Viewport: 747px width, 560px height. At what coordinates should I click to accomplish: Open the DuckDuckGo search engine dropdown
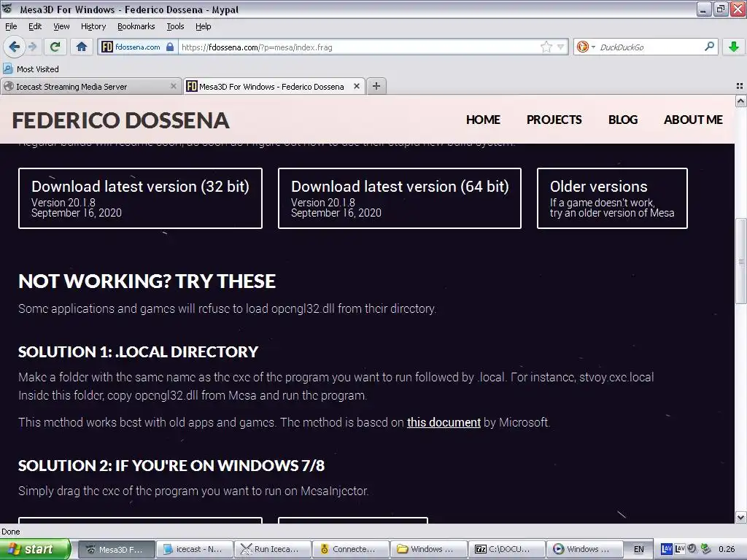(586, 47)
